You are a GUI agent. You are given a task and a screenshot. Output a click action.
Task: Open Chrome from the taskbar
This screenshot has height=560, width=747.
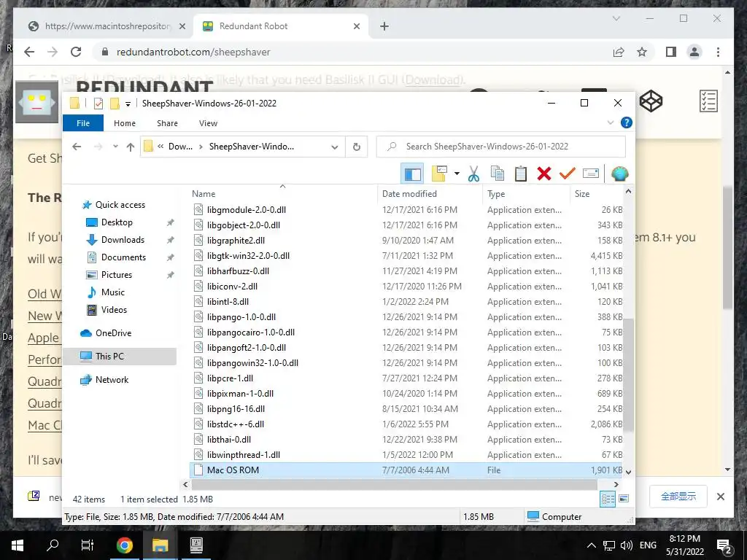tap(124, 545)
